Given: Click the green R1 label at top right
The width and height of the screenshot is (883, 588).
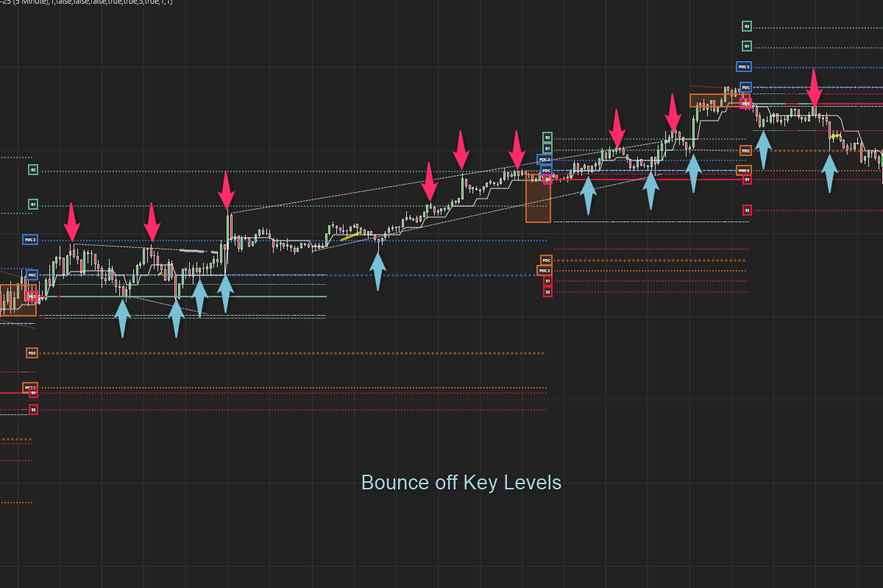Looking at the screenshot, I should click(x=747, y=46).
